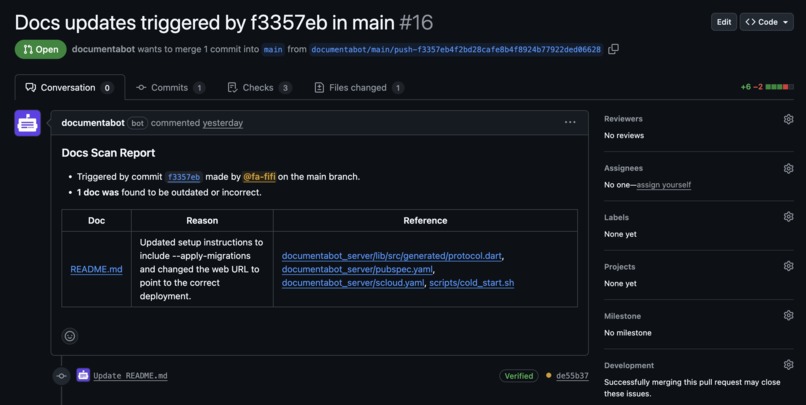Click the Edit title button
Screen dimensions: 806x405
(x=724, y=22)
